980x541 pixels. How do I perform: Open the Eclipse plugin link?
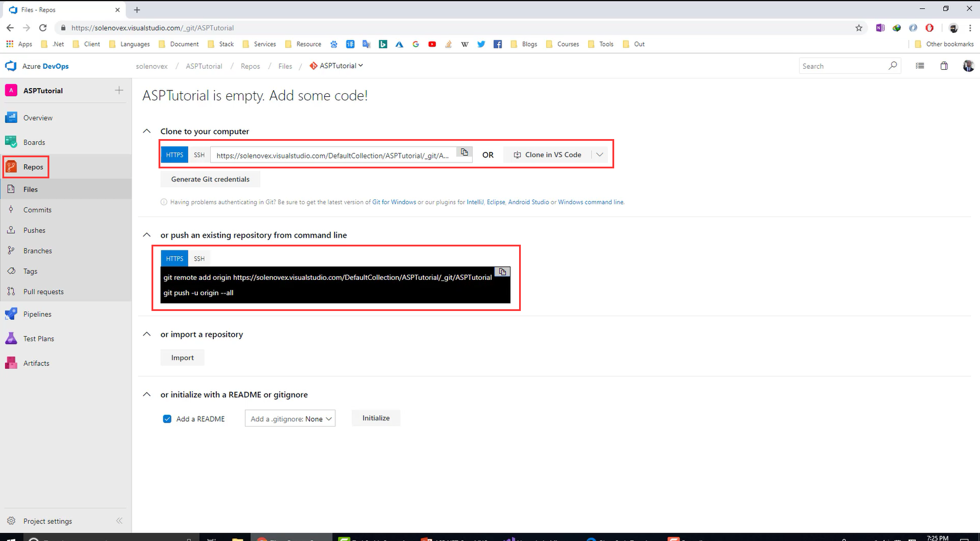[496, 202]
